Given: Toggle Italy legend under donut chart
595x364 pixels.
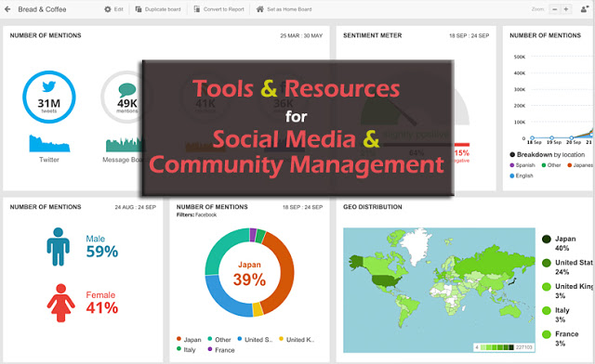Looking at the screenshot, I should tap(186, 349).
